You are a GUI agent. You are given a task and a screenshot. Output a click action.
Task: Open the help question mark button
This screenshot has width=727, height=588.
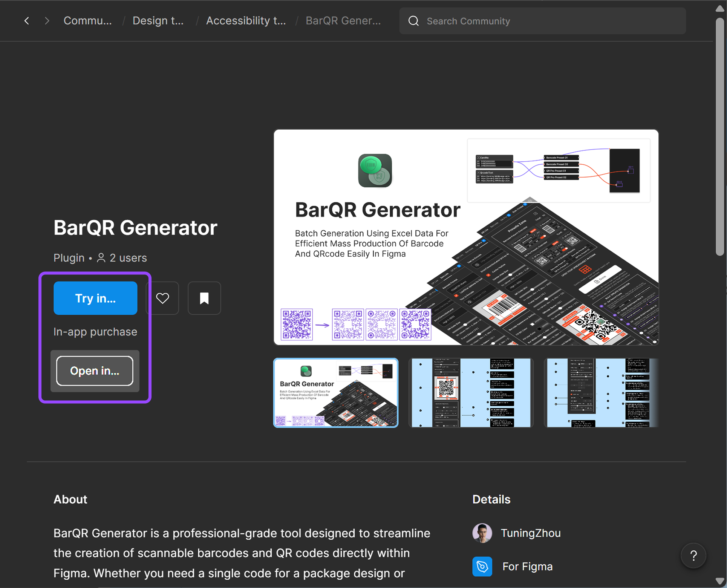click(x=693, y=555)
